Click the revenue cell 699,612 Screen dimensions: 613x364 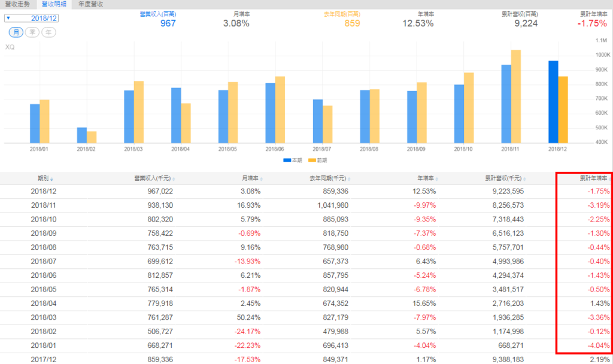coord(160,261)
